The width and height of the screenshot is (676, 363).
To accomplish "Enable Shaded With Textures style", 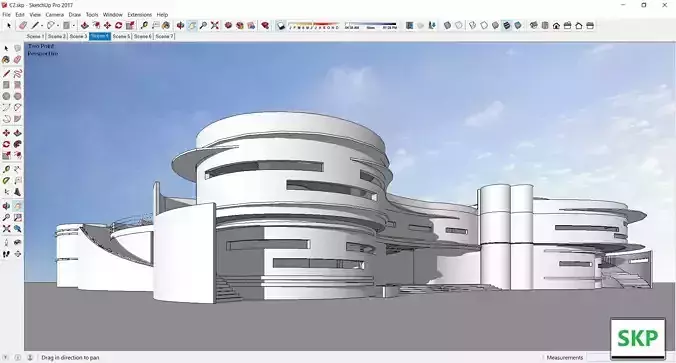I will pos(507,26).
